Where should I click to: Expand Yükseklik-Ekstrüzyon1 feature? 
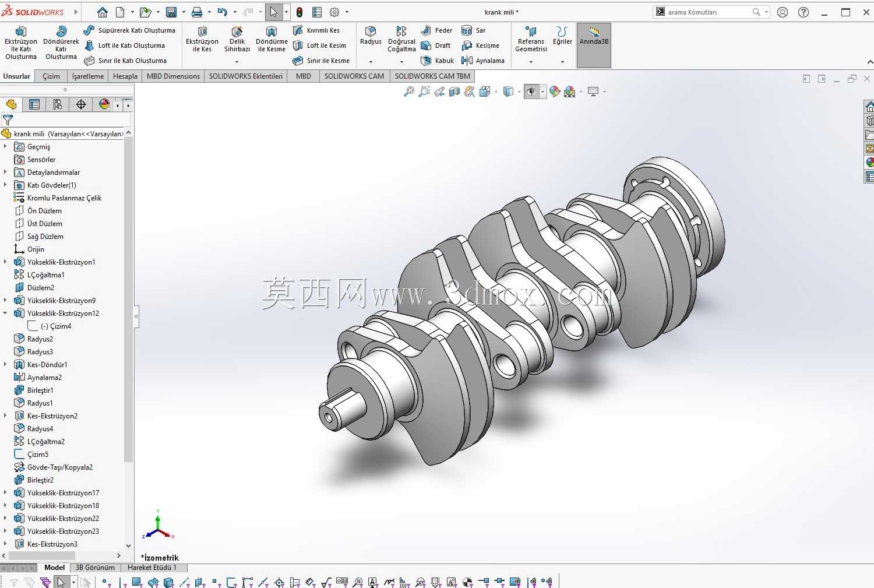pyautogui.click(x=5, y=262)
